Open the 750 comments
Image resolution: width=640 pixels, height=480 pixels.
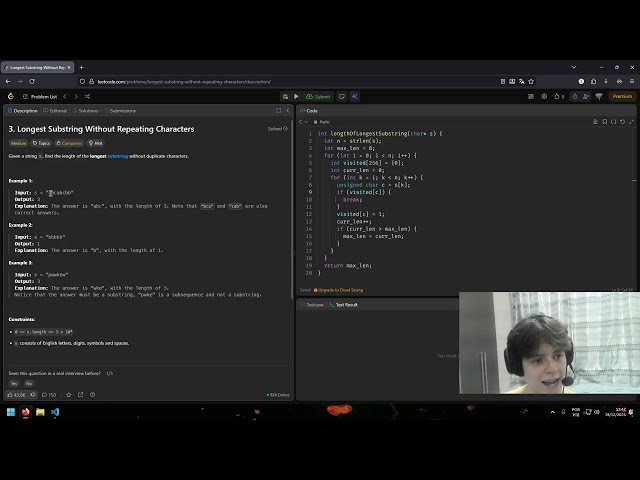coord(49,395)
